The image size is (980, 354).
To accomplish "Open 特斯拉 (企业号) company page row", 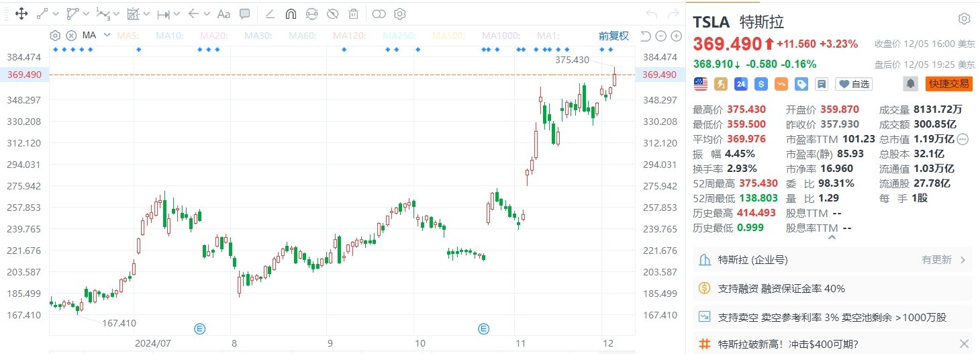I will pos(832,260).
